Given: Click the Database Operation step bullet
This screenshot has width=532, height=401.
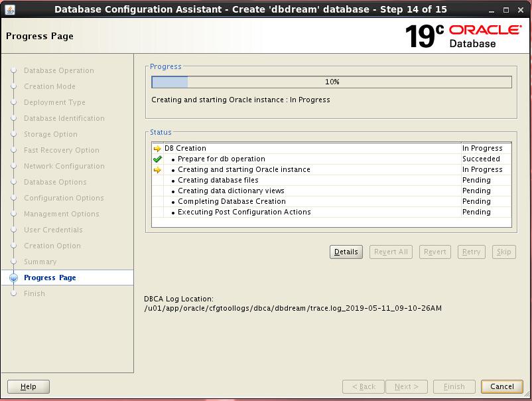Looking at the screenshot, I should pos(13,71).
